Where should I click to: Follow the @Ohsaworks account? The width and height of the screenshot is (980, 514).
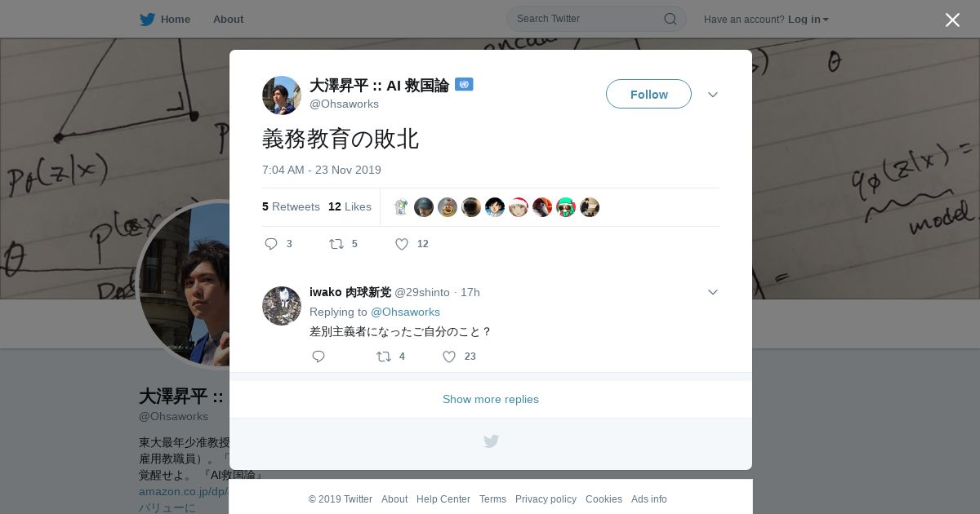click(648, 94)
